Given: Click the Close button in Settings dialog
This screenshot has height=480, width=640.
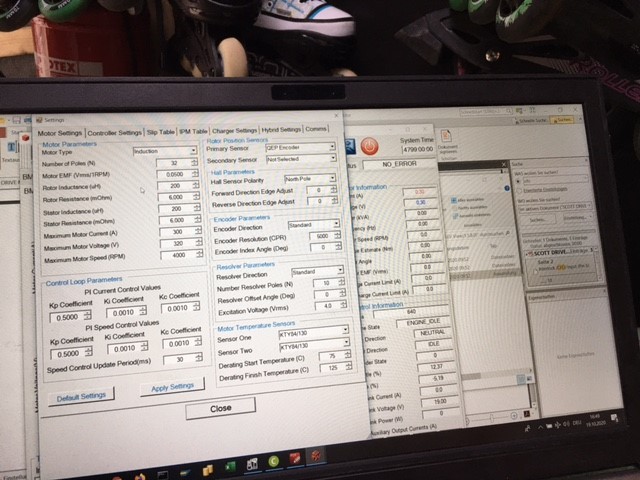Looking at the screenshot, I should click(222, 408).
